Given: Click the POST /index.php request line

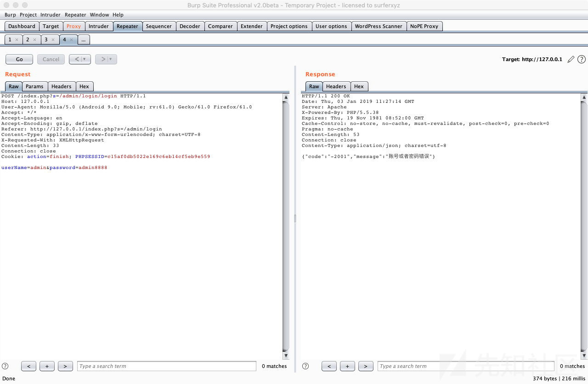Looking at the screenshot, I should click(x=73, y=96).
